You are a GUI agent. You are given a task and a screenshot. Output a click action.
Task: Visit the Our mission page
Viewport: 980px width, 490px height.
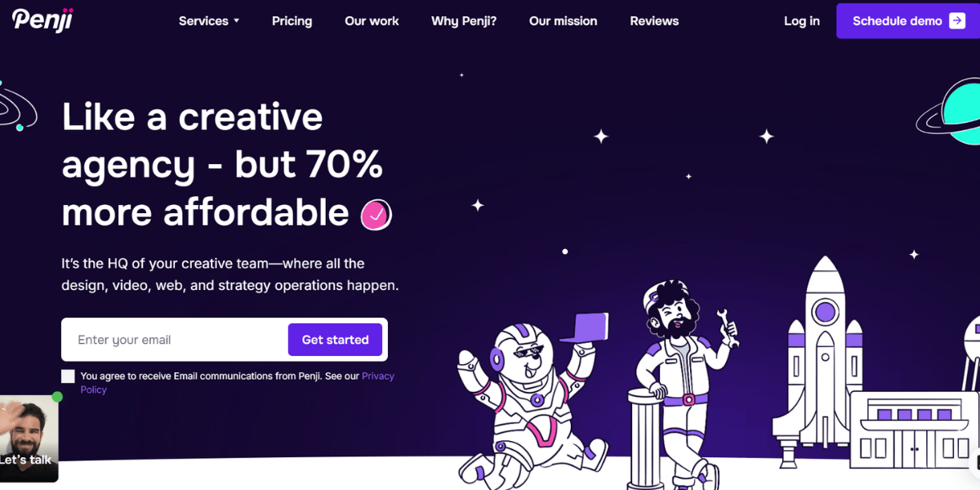563,21
